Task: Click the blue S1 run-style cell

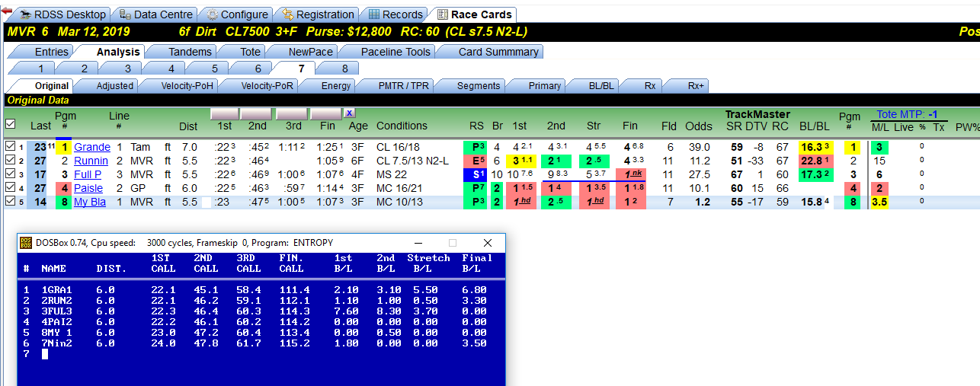Action: (x=476, y=174)
